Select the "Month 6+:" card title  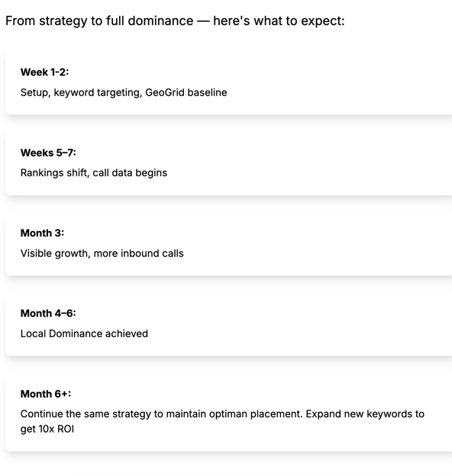46,394
